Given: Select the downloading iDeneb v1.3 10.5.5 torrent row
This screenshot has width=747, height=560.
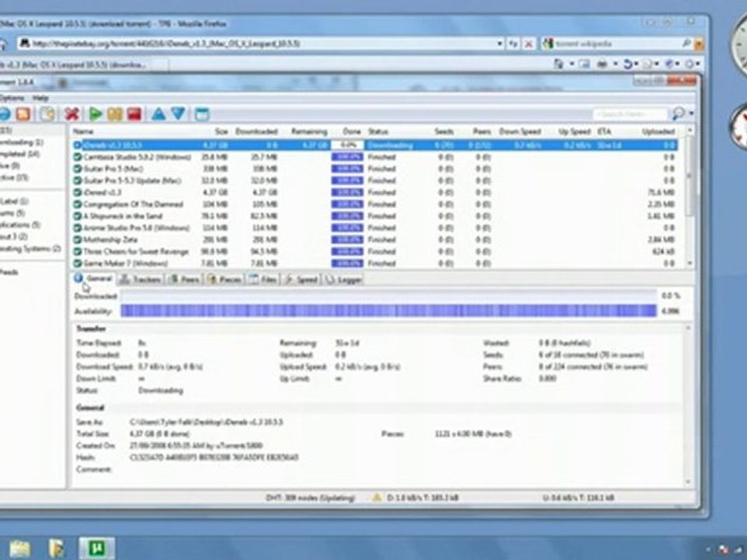Looking at the screenshot, I should (375, 145).
